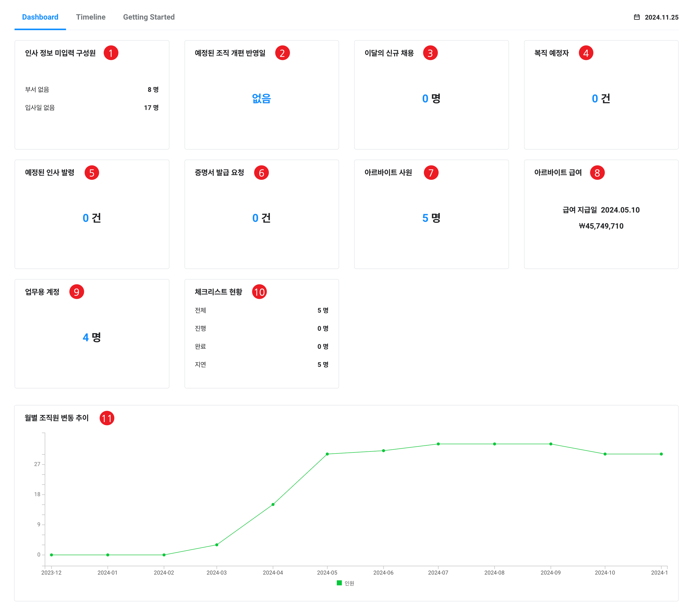Click the 2024-07 data point on chart
Image resolution: width=694 pixels, height=616 pixels.
click(x=438, y=444)
